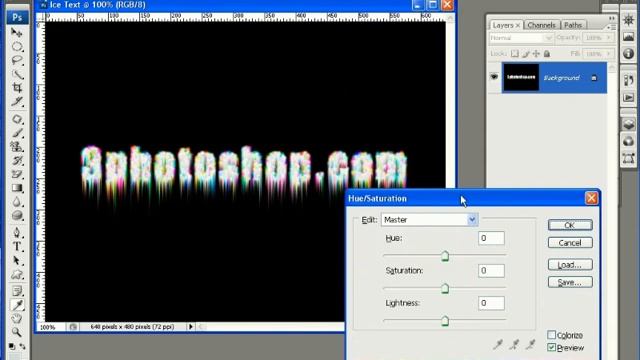Click subtract-from-sample eyedropper in Hue/Saturation
The image size is (640, 360).
tap(531, 345)
